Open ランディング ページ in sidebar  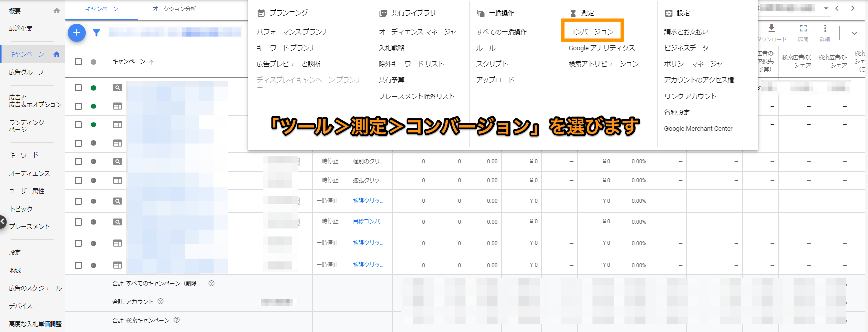pos(27,126)
